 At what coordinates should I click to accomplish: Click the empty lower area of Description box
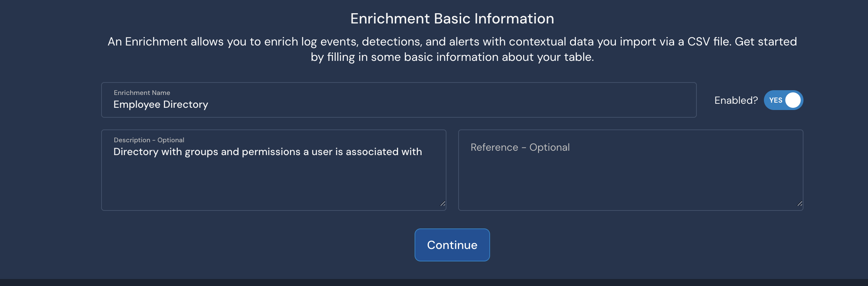coord(273,187)
